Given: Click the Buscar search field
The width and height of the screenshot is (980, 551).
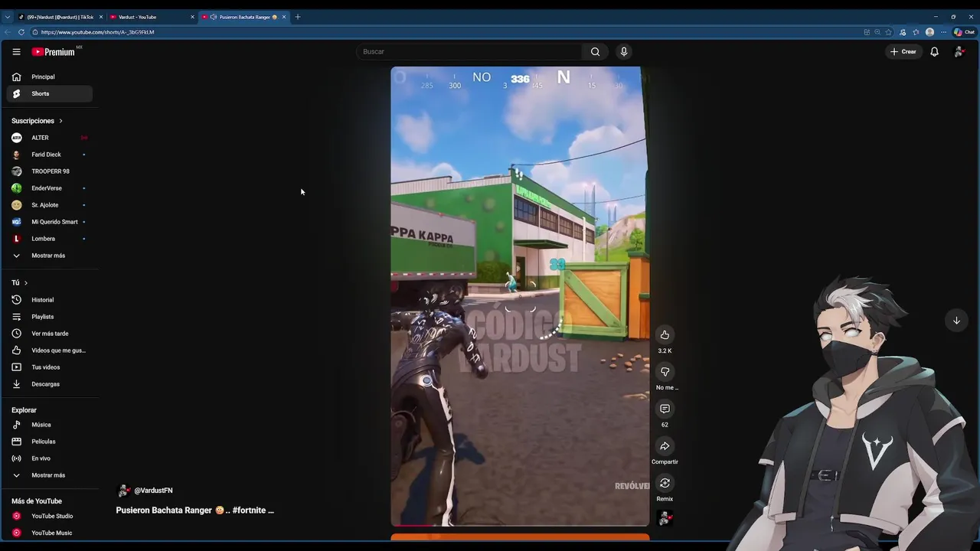Looking at the screenshot, I should 469,51.
